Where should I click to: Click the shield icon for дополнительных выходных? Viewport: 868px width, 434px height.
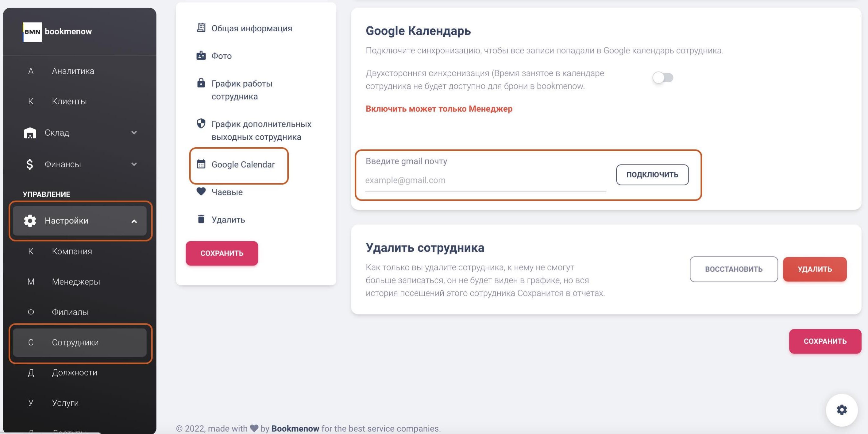[x=201, y=124]
